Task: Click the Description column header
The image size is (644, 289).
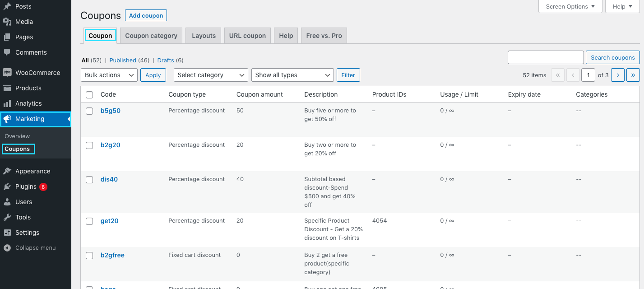Action: click(x=321, y=94)
